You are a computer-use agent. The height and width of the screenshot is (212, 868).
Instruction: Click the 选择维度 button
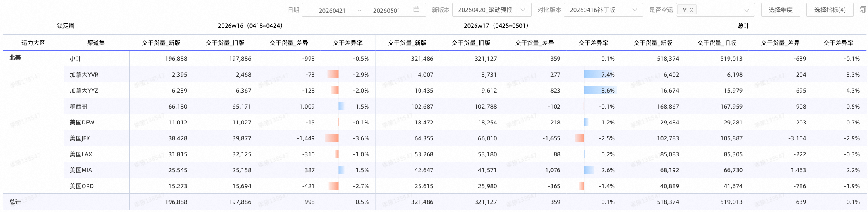click(x=780, y=10)
